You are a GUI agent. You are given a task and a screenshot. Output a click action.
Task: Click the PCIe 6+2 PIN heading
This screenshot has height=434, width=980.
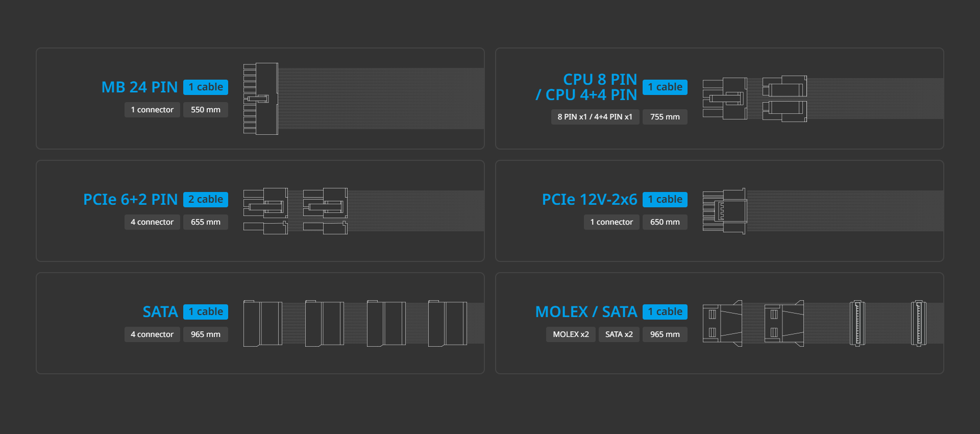[x=130, y=200]
